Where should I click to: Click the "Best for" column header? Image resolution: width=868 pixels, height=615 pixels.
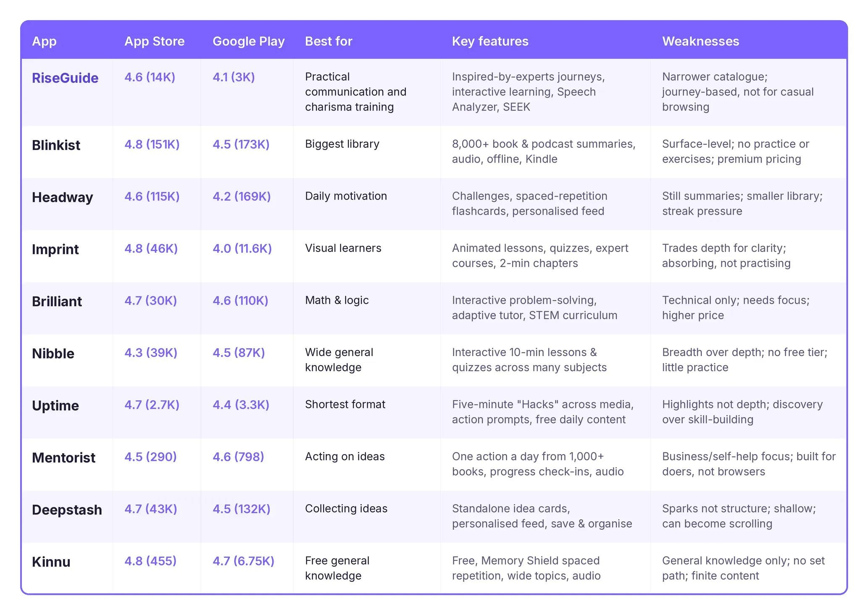(x=329, y=41)
